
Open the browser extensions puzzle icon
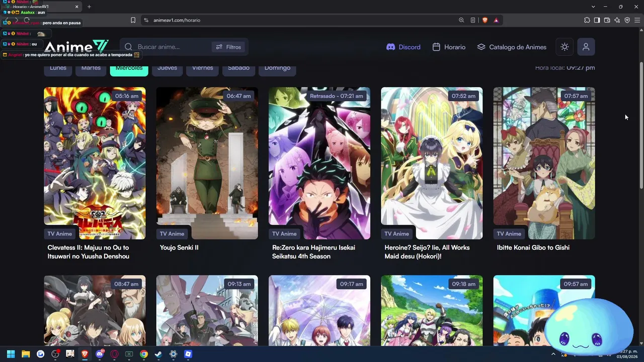[x=587, y=20]
